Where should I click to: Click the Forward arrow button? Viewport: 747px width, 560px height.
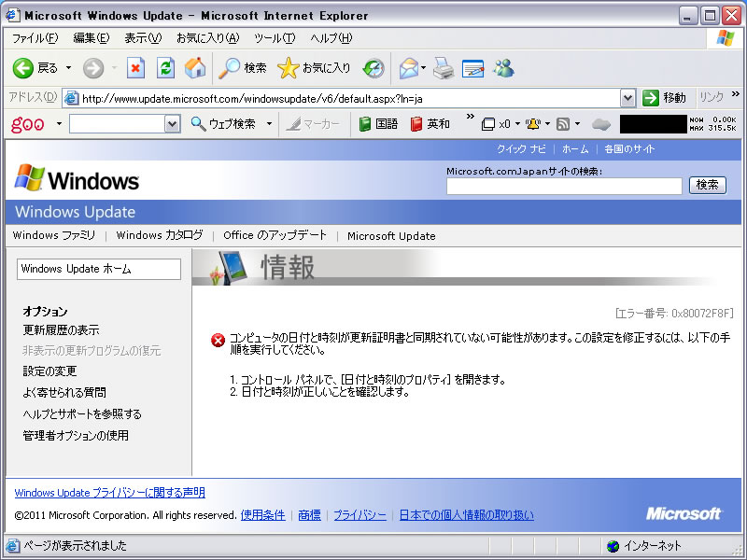coord(93,68)
